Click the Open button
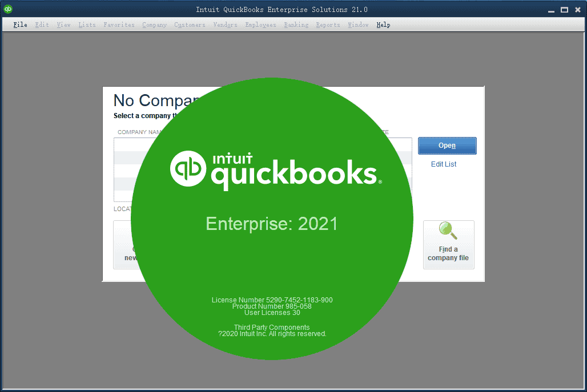The height and width of the screenshot is (392, 587). 447,146
